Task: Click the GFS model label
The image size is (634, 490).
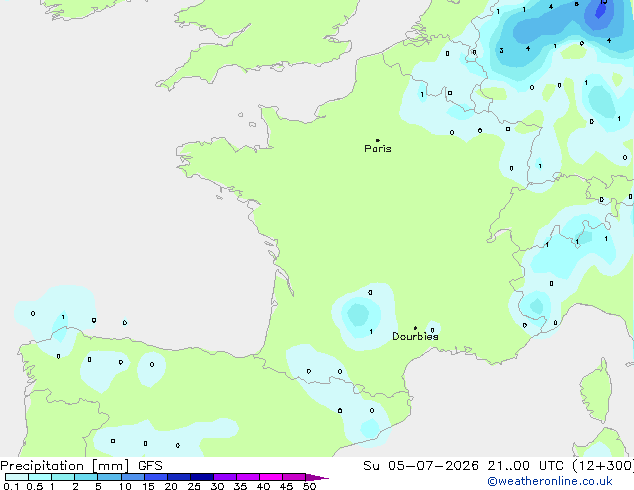Action: (150, 466)
